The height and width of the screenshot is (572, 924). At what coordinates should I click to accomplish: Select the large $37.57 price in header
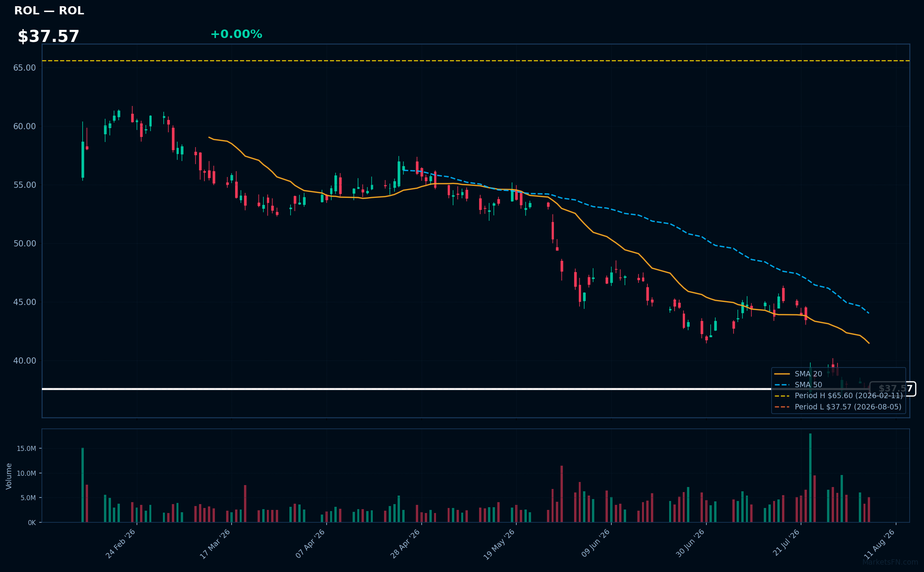point(48,36)
